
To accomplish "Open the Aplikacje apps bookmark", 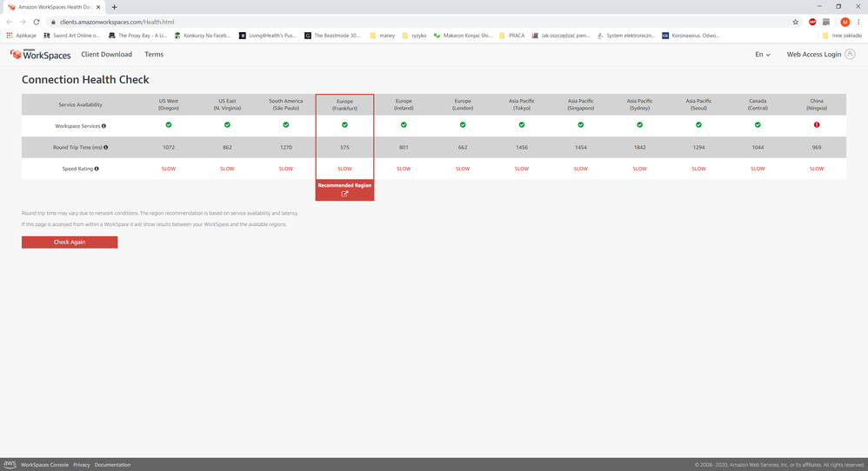I will tap(21, 36).
